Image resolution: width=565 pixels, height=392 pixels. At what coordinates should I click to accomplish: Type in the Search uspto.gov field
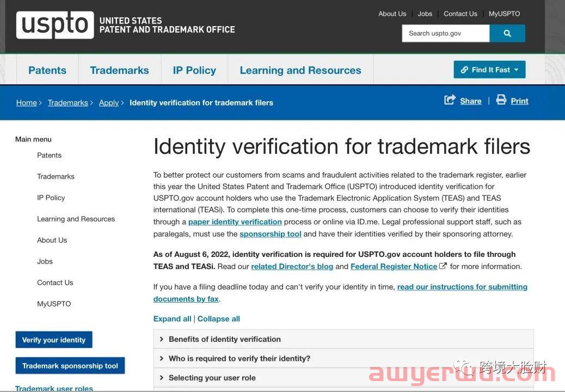pos(445,33)
